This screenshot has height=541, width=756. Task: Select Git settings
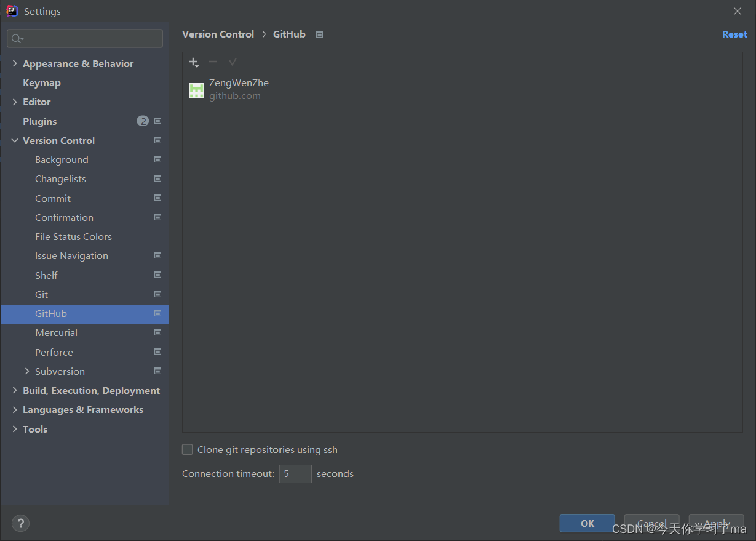(x=41, y=294)
